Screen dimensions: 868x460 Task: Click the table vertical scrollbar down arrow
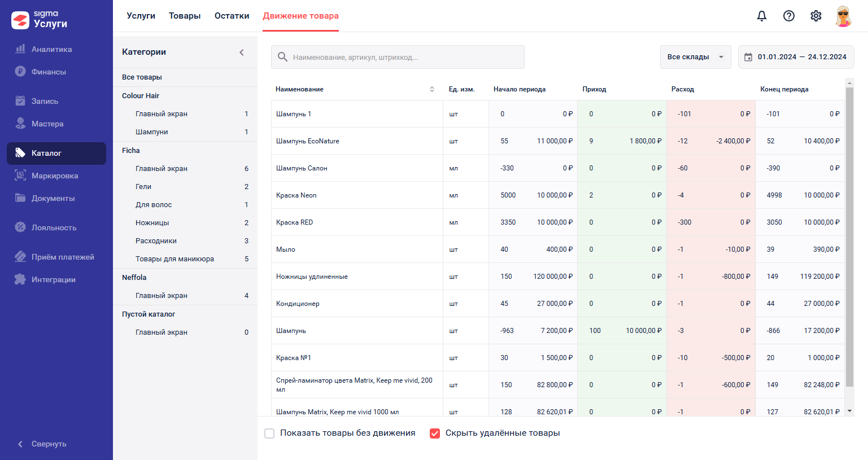[849, 411]
